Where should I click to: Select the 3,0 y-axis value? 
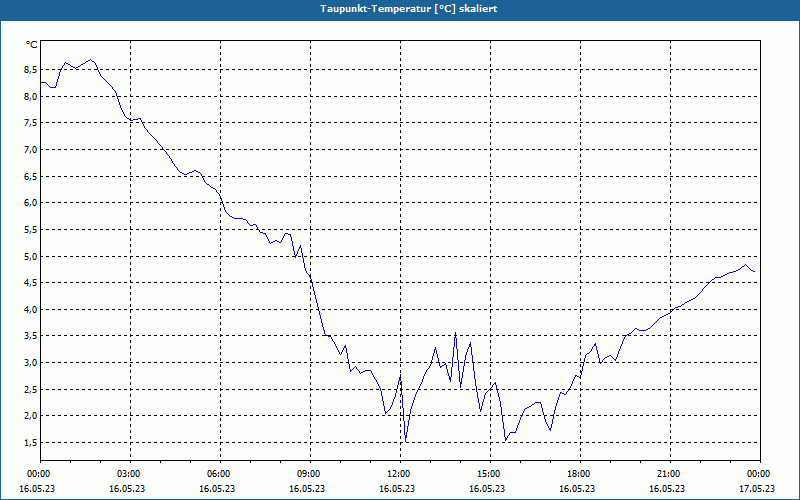coord(31,363)
